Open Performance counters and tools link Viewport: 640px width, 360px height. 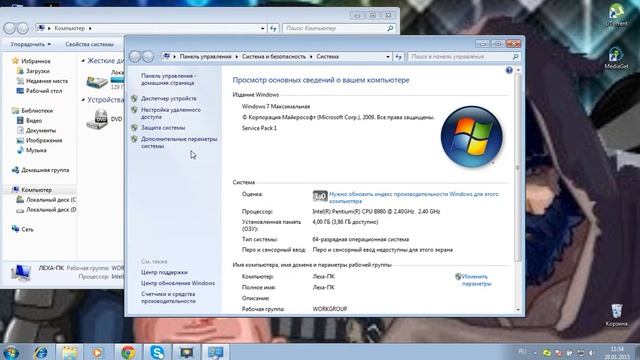[x=168, y=298]
